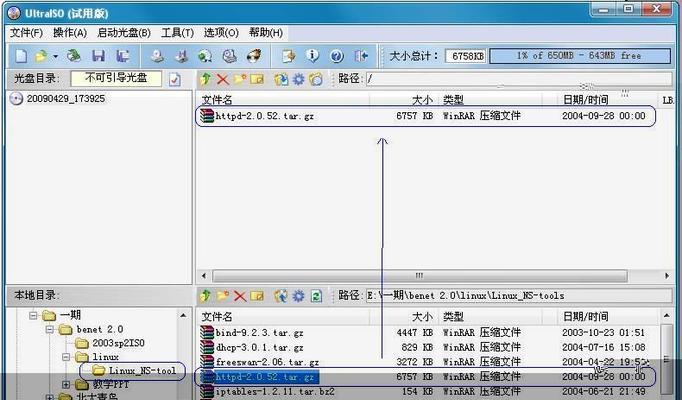Click the Compress ISO icon

pyautogui.click(x=181, y=56)
